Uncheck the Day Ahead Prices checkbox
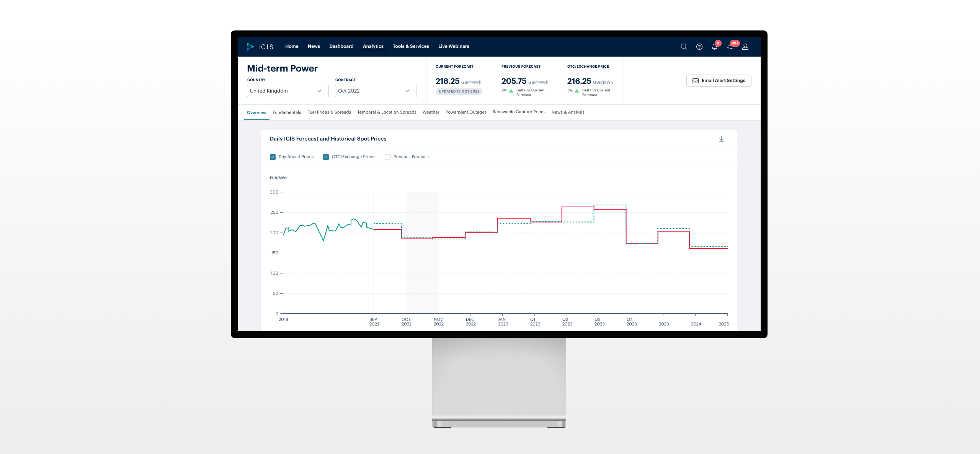The width and height of the screenshot is (980, 454). [x=273, y=157]
